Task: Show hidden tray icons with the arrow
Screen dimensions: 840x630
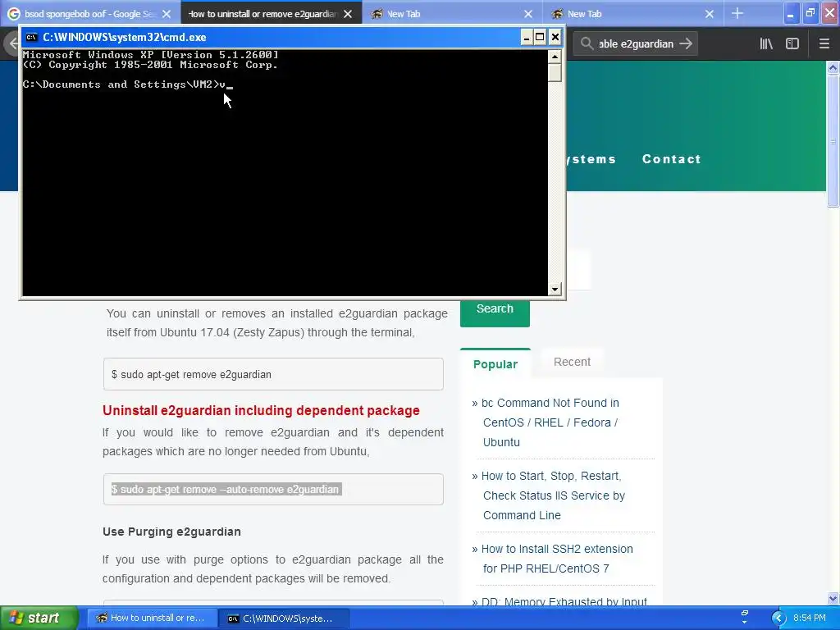Action: (778, 619)
